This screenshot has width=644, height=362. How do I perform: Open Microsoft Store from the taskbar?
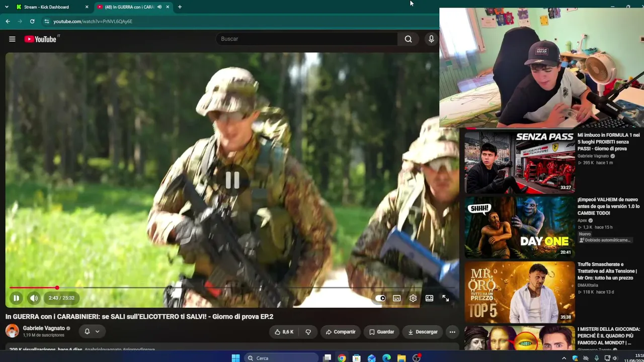click(357, 358)
